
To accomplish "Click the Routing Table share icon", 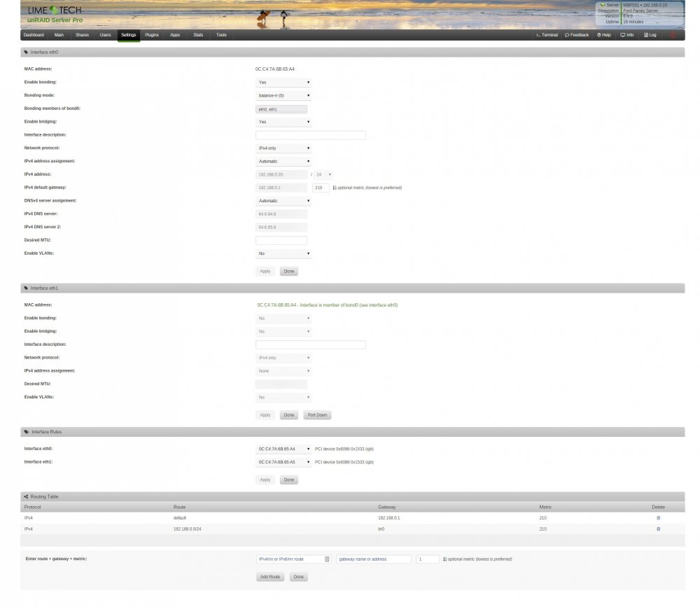I will pos(26,496).
